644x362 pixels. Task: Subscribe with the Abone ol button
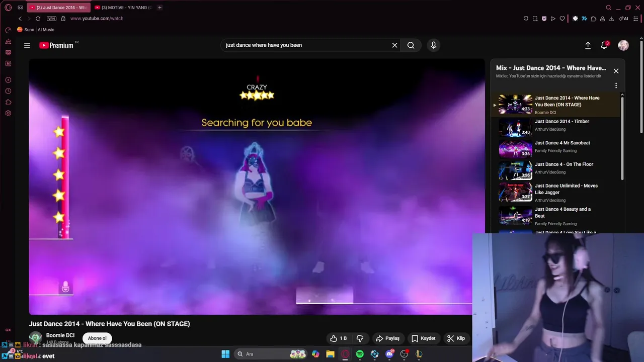coord(97,338)
